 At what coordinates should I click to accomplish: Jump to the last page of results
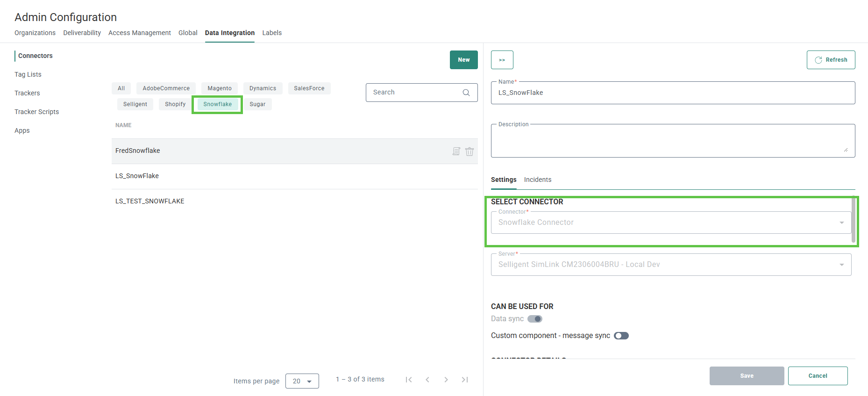pyautogui.click(x=465, y=380)
